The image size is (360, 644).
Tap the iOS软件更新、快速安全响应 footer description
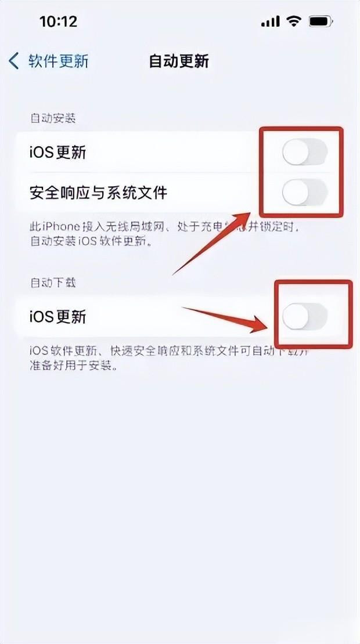point(170,358)
